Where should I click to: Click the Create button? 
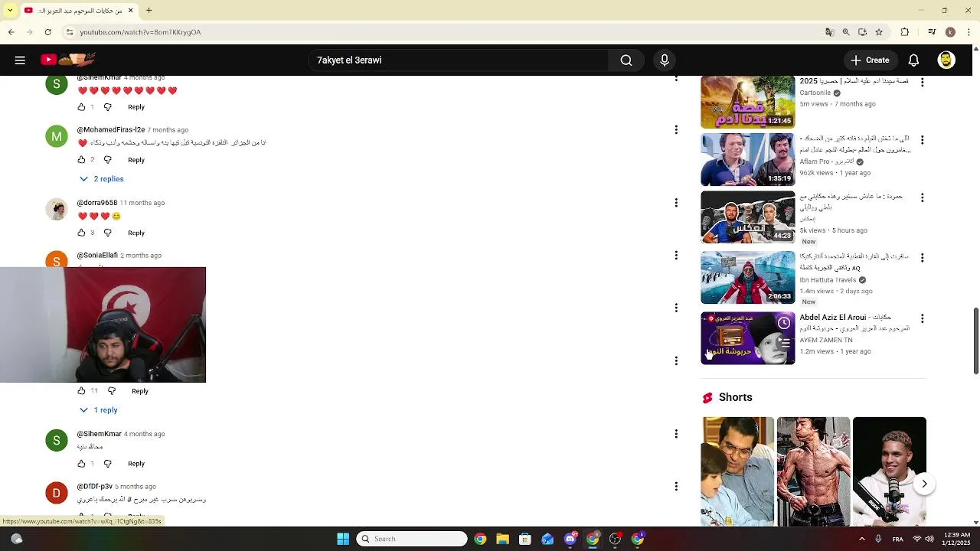click(x=871, y=60)
